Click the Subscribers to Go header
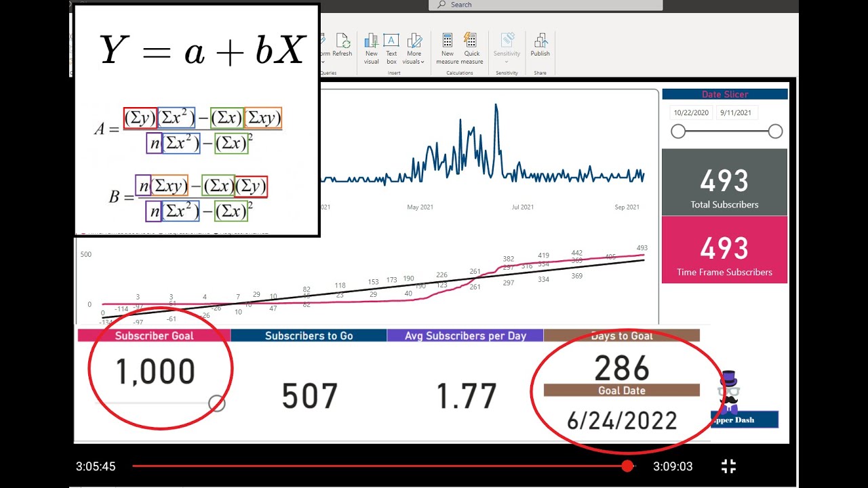This screenshot has width=868, height=488. pos(309,335)
